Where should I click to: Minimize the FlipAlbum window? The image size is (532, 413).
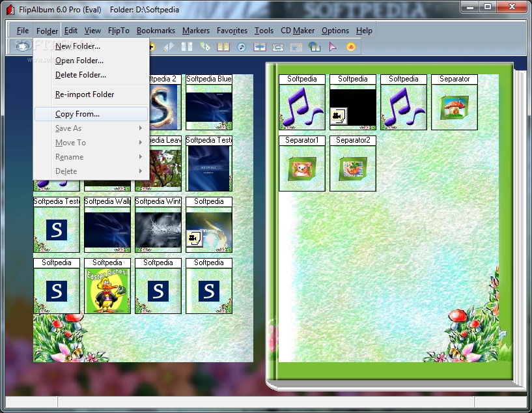click(x=470, y=7)
